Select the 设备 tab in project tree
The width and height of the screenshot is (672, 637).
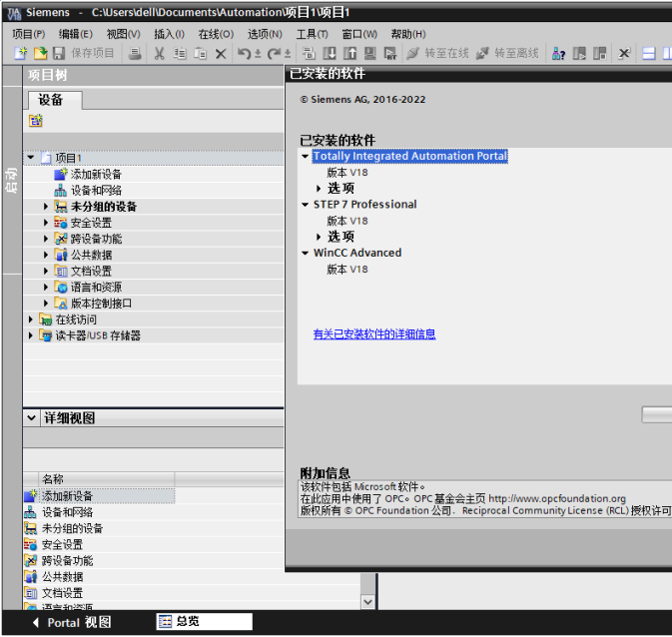click(55, 100)
